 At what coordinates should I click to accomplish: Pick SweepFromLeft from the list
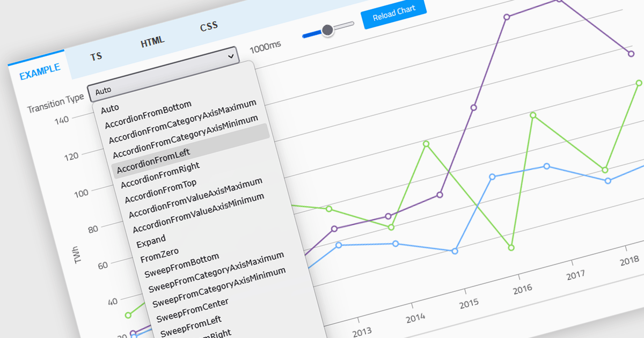(x=191, y=326)
